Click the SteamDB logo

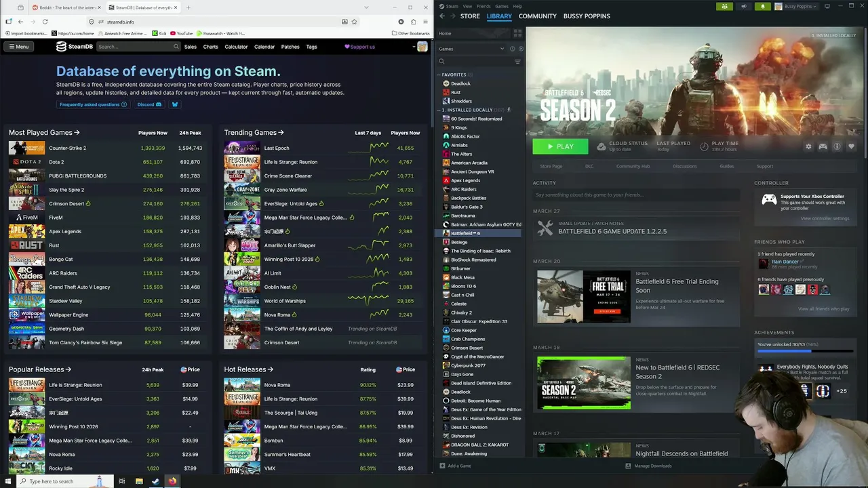coord(74,47)
